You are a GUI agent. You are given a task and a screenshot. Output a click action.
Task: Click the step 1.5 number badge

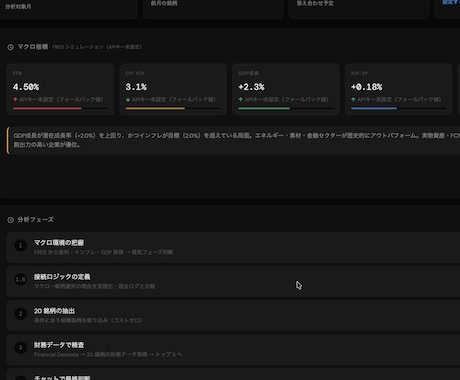[21, 280]
